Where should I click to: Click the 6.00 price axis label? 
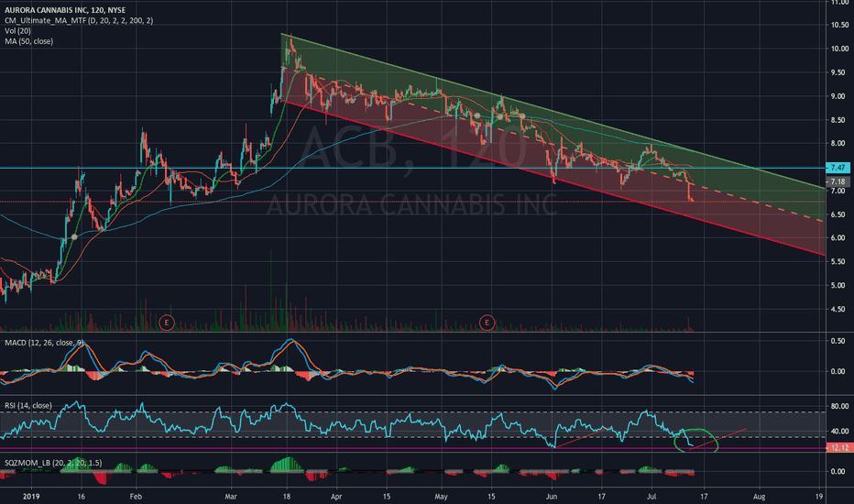840,237
